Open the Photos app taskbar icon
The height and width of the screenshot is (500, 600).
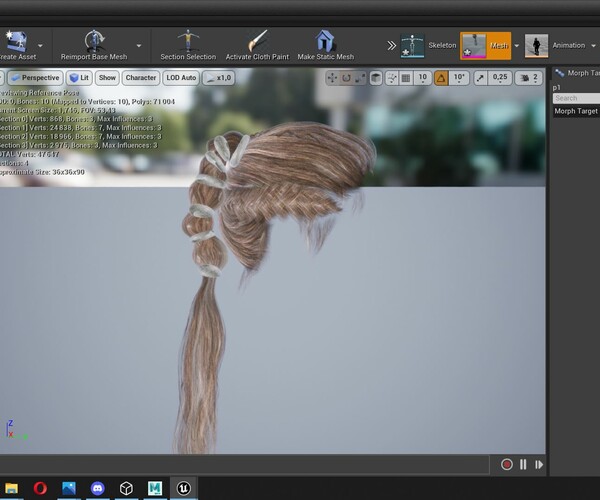tap(69, 488)
